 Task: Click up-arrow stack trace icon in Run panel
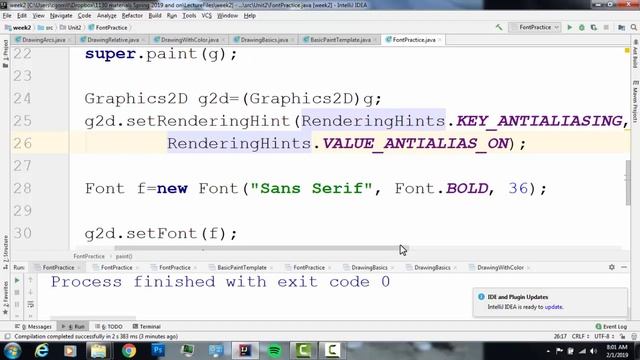(x=30, y=280)
